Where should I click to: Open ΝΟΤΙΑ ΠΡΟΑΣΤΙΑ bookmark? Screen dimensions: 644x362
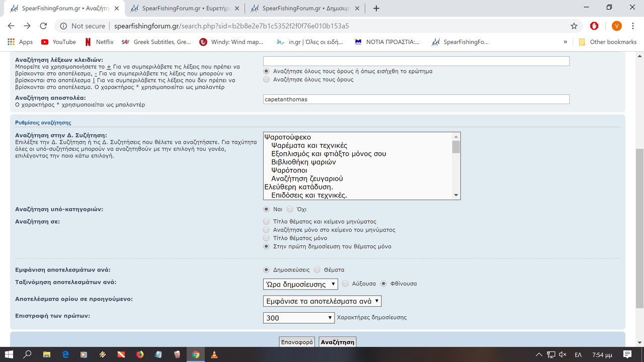point(387,42)
